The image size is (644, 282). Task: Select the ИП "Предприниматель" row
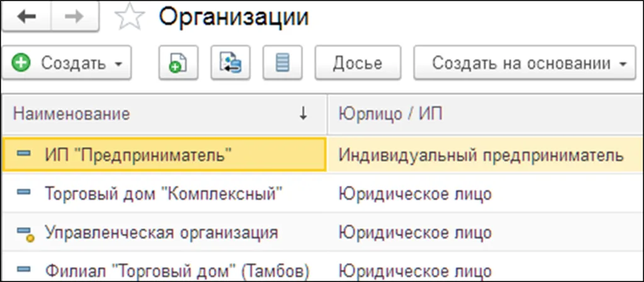[x=138, y=155]
